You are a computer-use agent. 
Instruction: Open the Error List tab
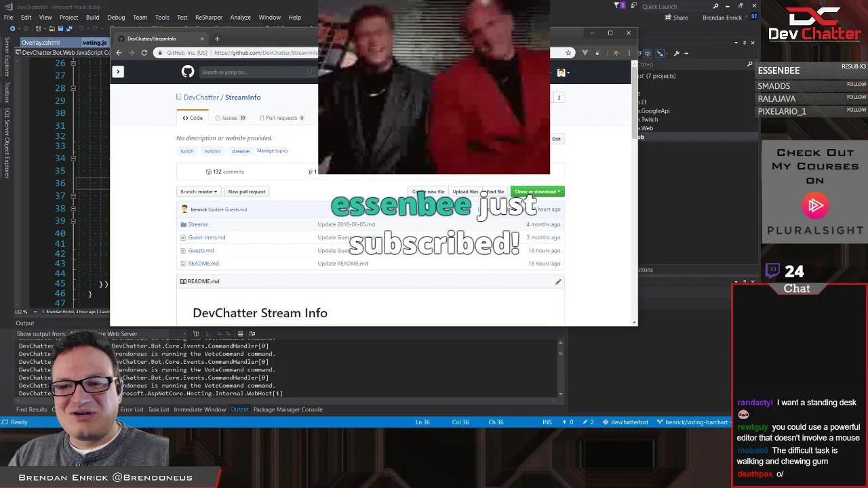132,409
